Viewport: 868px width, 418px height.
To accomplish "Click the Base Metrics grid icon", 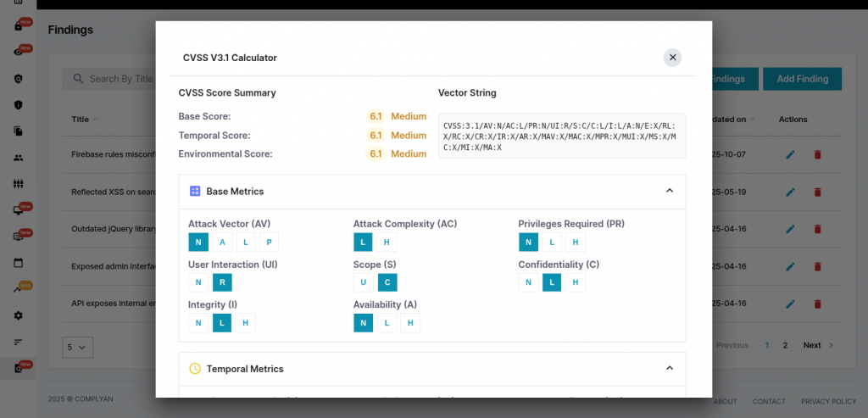I will 195,192.
